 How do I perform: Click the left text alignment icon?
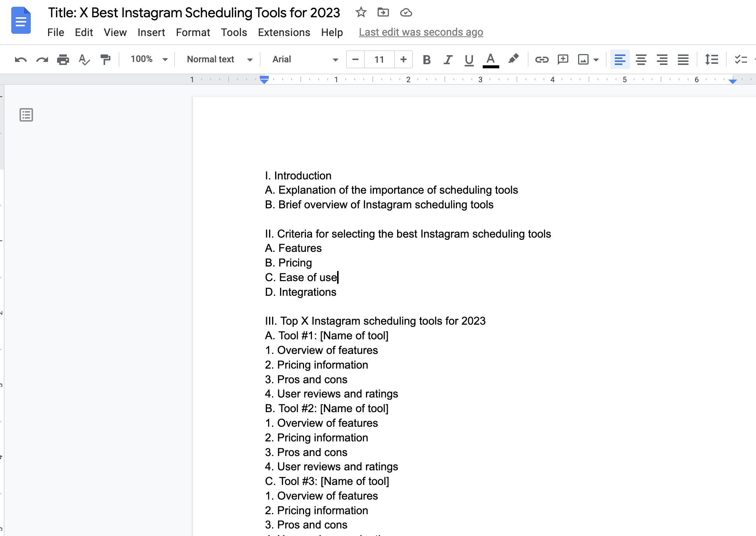point(620,59)
